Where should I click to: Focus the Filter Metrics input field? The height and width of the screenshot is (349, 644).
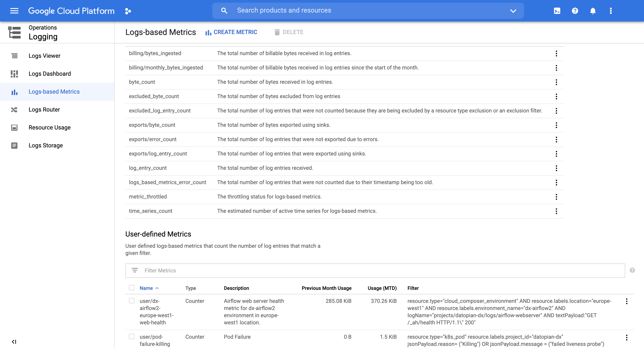[x=375, y=270]
